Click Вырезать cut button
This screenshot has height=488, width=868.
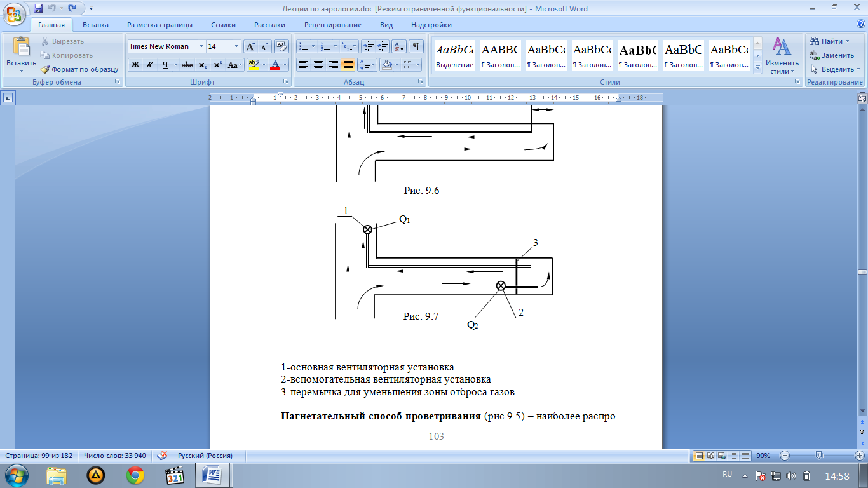coord(62,41)
